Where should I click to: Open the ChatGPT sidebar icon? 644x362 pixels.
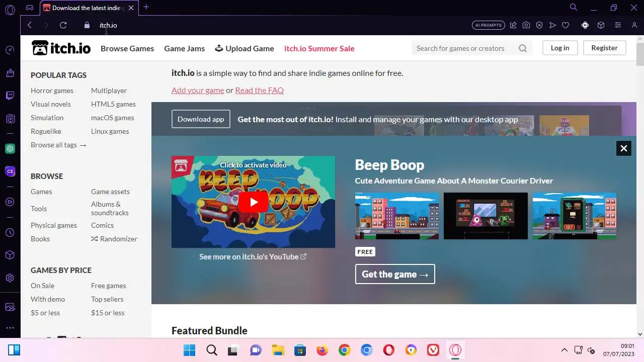coord(10,148)
